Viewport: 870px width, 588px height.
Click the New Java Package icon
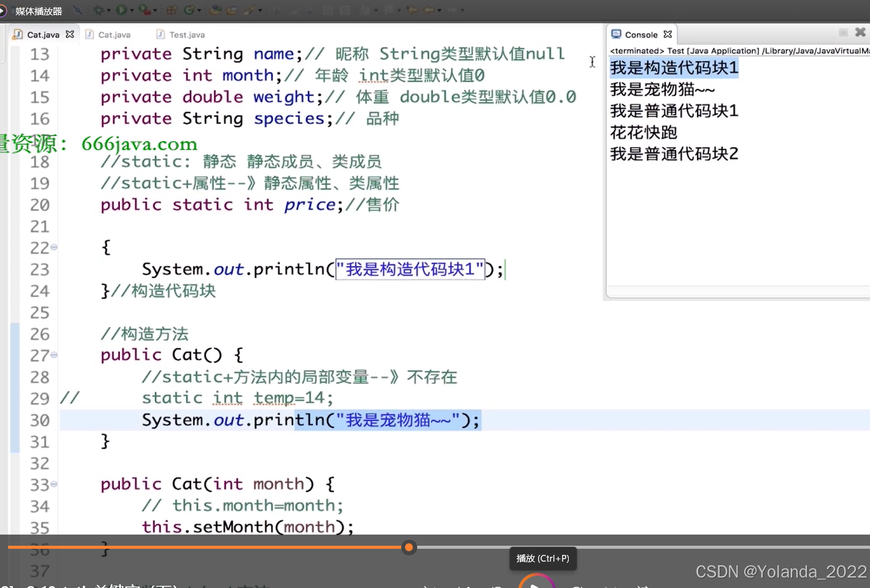click(x=172, y=10)
